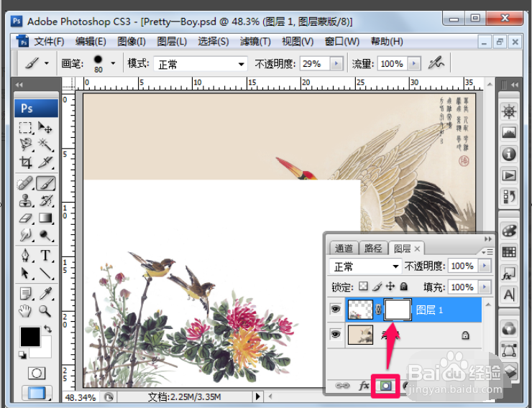Screen dimensions: 532x408
Task: Select the Clone Stamp tool
Action: click(26, 200)
